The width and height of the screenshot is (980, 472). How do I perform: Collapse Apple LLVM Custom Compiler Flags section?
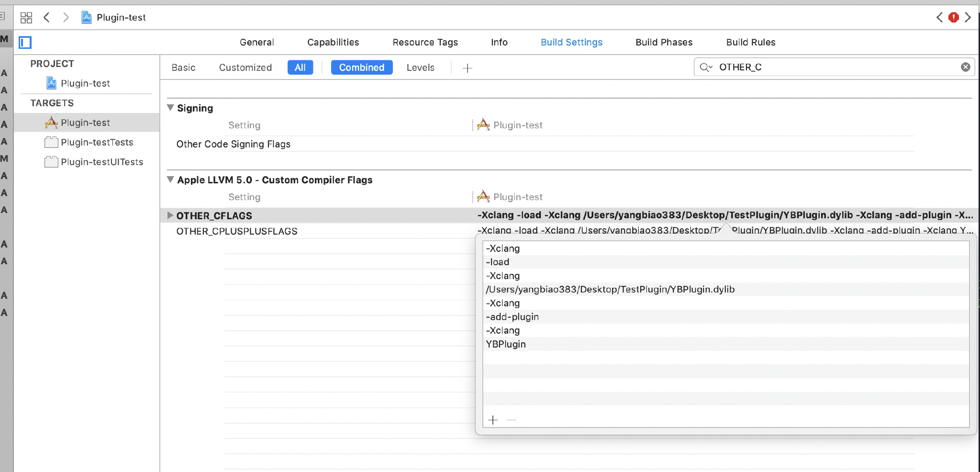point(170,180)
